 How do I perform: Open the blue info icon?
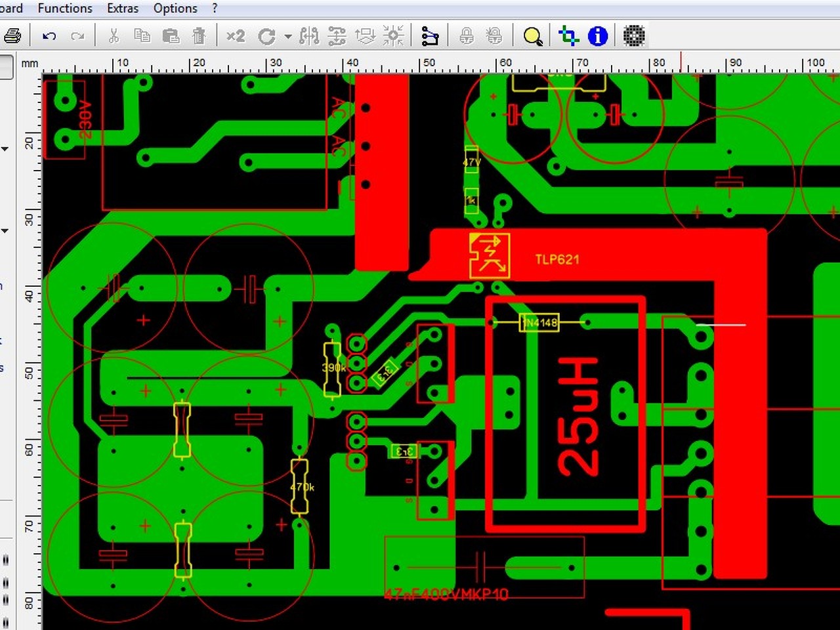(x=597, y=36)
